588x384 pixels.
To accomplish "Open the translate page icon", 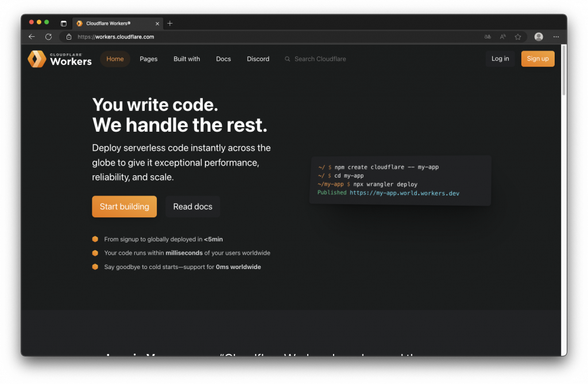I will (x=488, y=37).
